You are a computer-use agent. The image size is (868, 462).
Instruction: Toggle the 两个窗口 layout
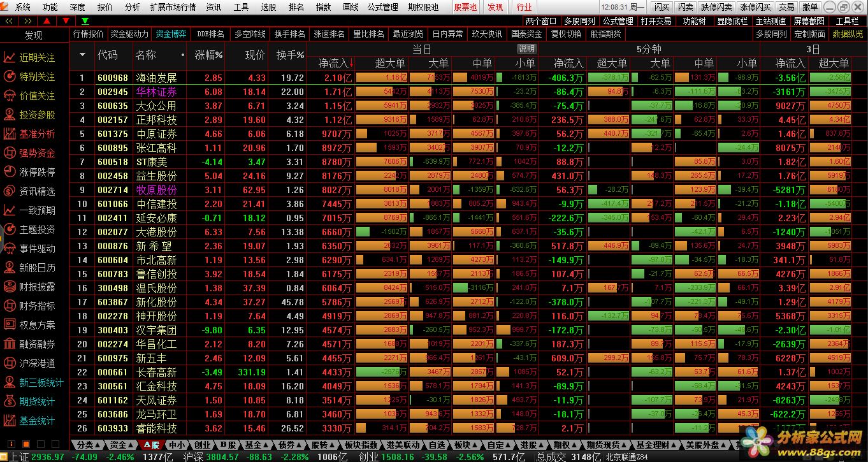point(542,21)
